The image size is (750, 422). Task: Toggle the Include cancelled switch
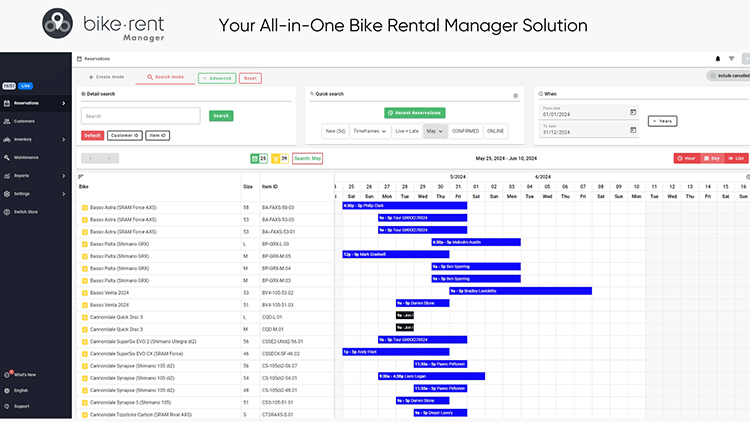pos(713,76)
